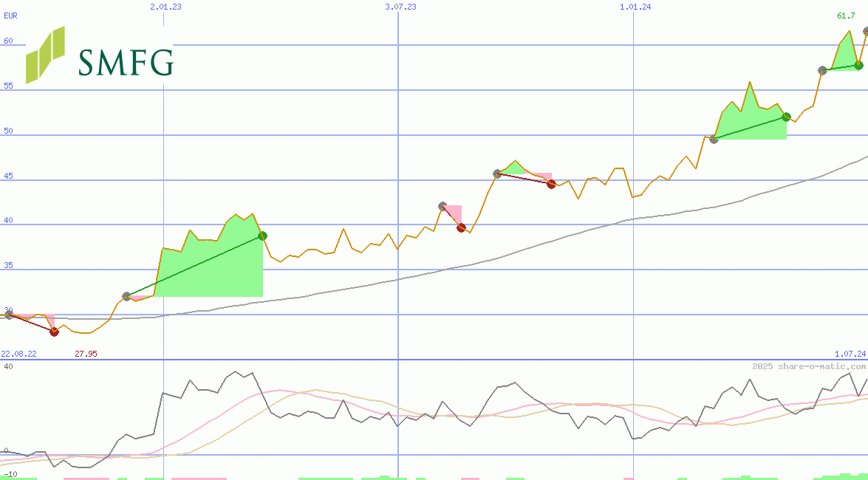Click the indicator panel -10 axis label
The image size is (868, 480).
(x=10, y=475)
